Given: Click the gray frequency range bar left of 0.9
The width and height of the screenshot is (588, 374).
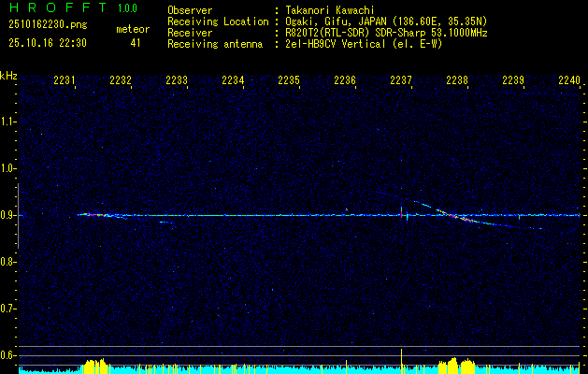Looking at the screenshot, I should click(x=18, y=216).
